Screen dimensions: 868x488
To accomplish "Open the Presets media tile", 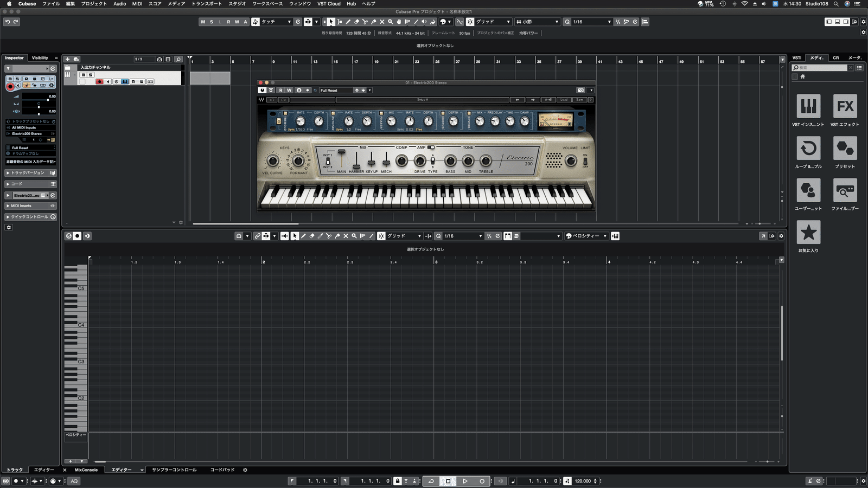I will [x=845, y=148].
